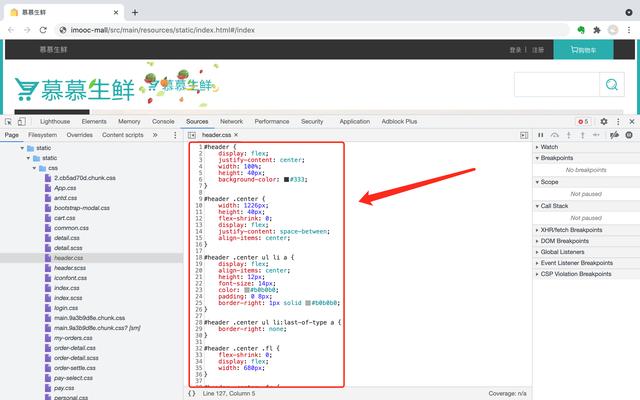Image resolution: width=640 pixels, height=400 pixels.
Task: Deactivate breakpoints icon
Action: tap(614, 135)
